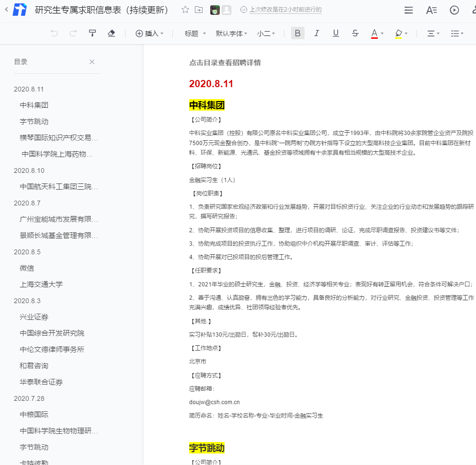Viewport: 476px width, 465px height.
Task: Expand the font color picker arrow
Action: click(382, 34)
